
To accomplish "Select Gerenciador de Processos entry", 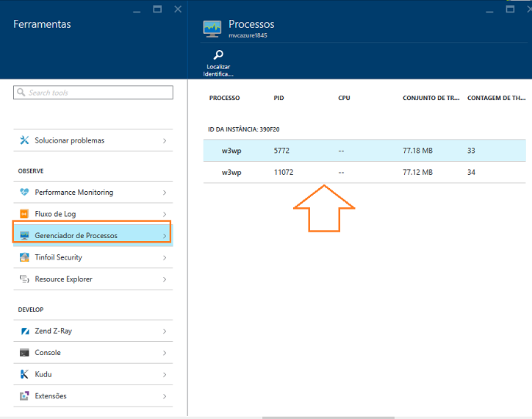I will point(93,236).
